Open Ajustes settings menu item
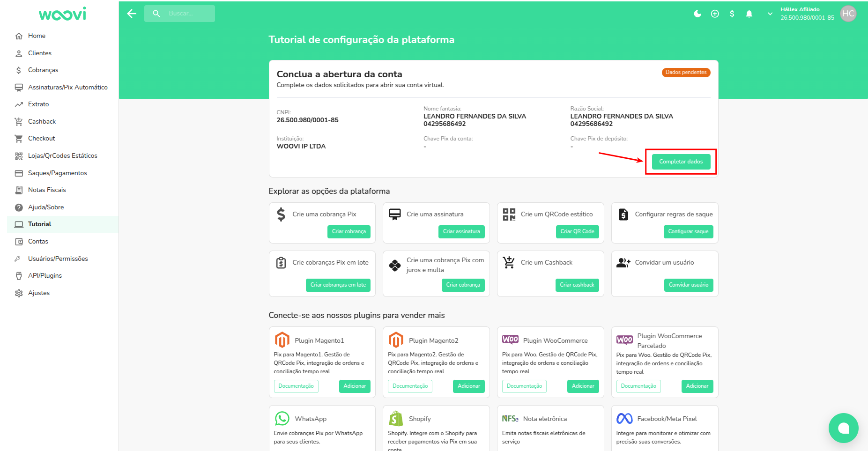The image size is (868, 451). pos(39,293)
